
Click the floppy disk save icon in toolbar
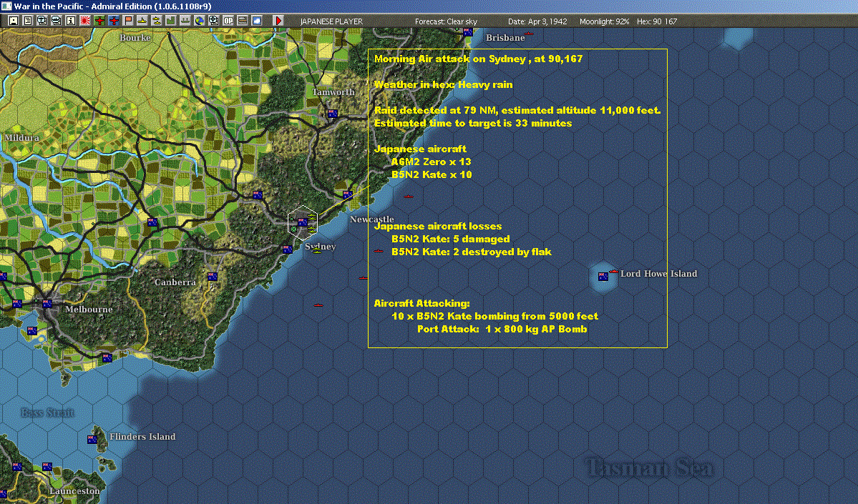click(14, 21)
